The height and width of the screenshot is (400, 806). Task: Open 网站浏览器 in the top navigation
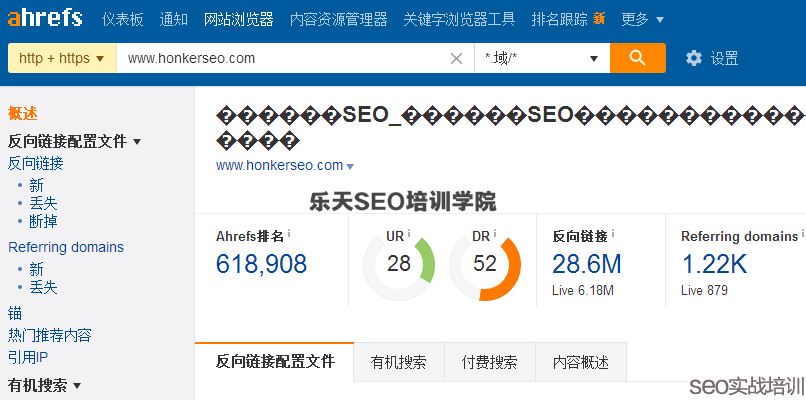click(x=239, y=20)
